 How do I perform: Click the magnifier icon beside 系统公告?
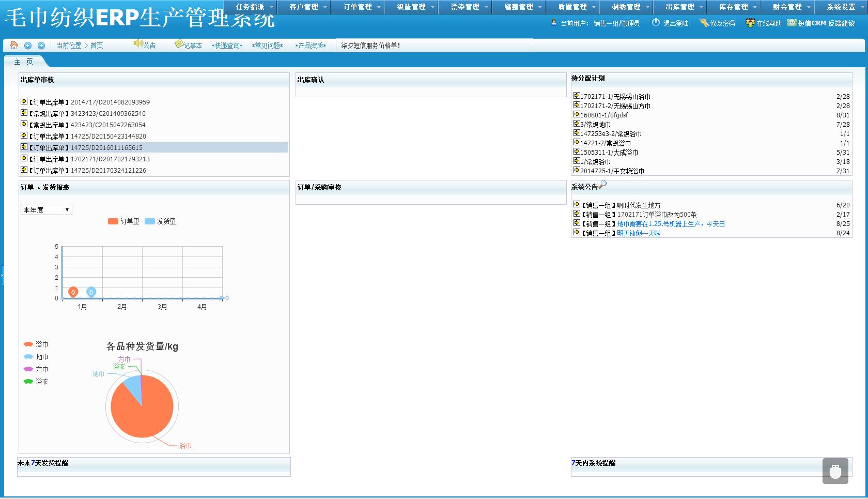pyautogui.click(x=602, y=185)
